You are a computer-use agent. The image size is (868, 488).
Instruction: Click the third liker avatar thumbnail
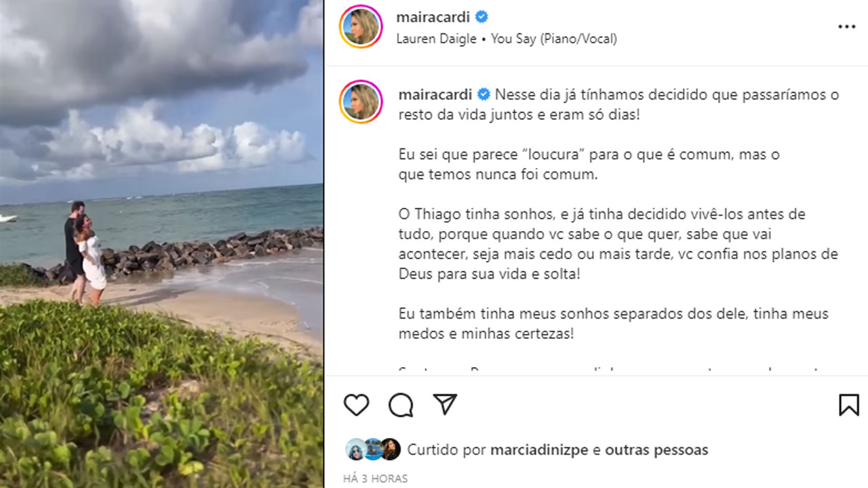[x=390, y=449]
